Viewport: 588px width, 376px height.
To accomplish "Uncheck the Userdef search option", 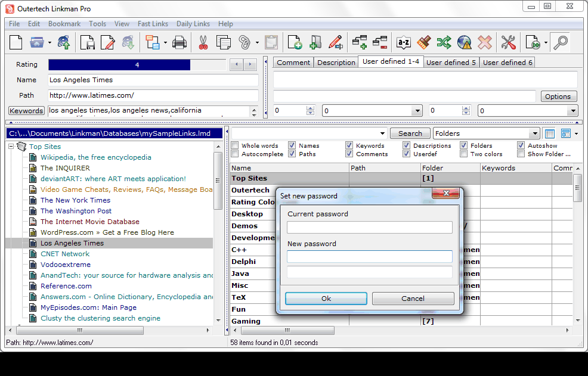I will [x=406, y=154].
